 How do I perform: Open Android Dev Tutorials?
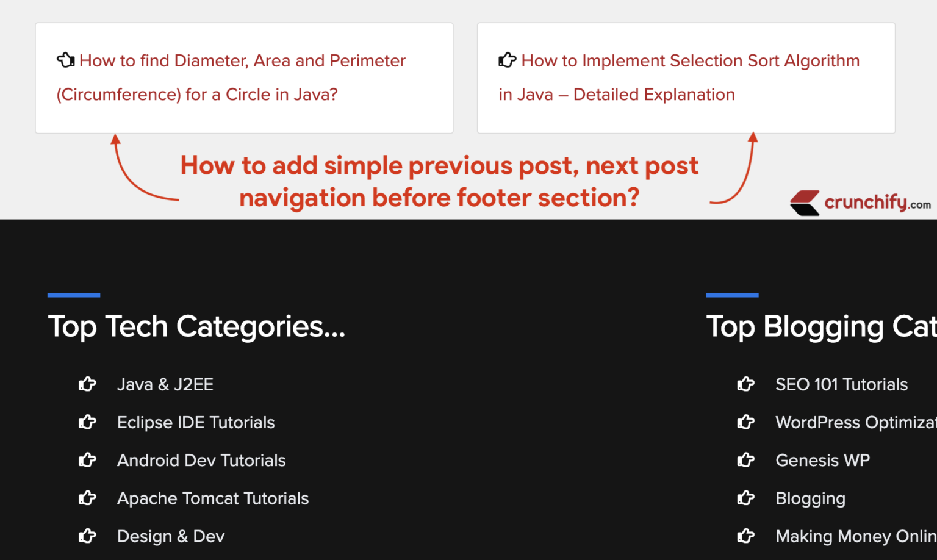click(201, 460)
